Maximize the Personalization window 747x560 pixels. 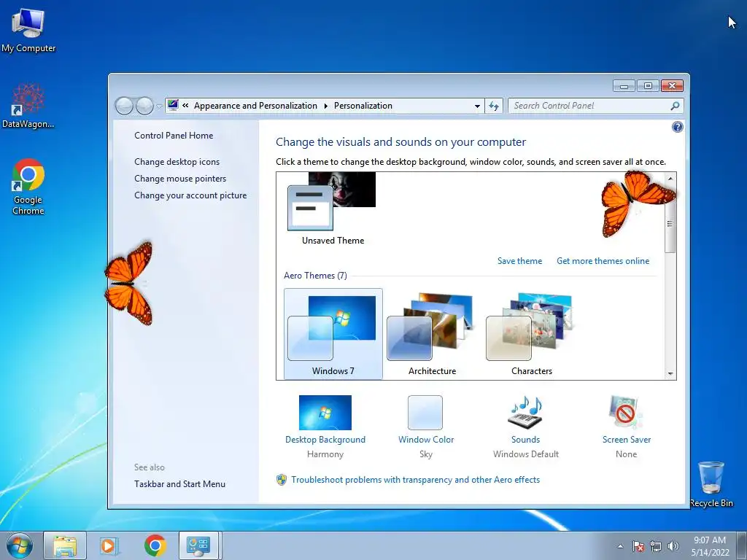pyautogui.click(x=648, y=86)
